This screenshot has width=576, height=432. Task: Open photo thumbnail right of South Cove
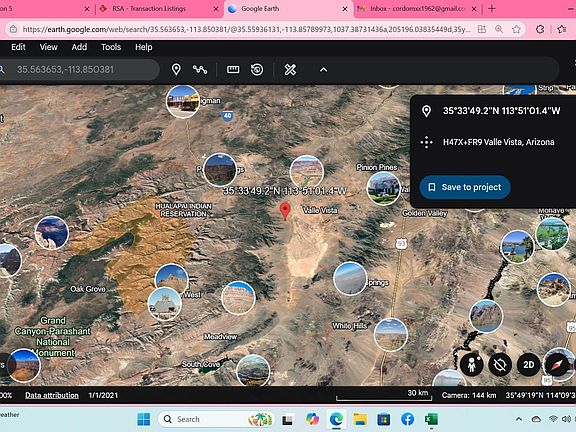[x=253, y=370]
